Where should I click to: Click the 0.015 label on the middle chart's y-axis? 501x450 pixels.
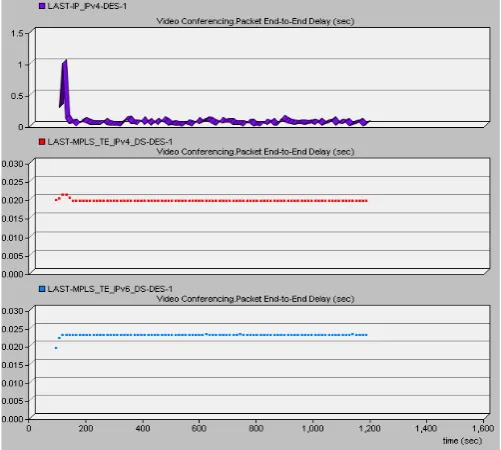click(13, 219)
